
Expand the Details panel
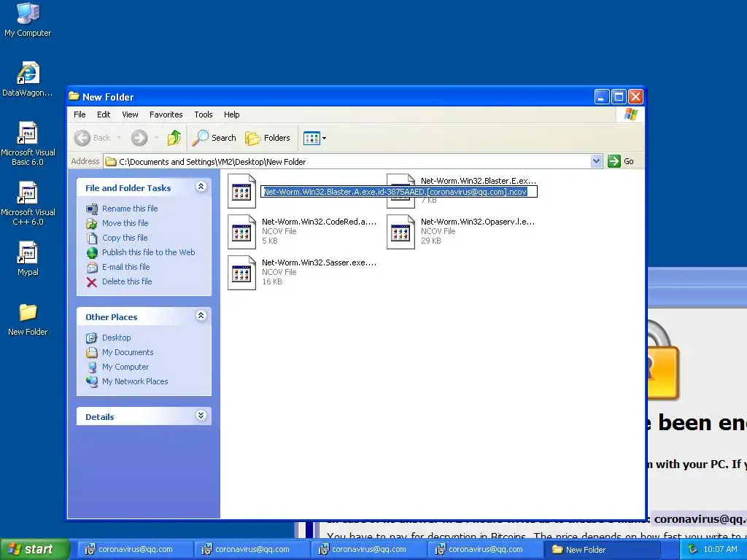(201, 415)
